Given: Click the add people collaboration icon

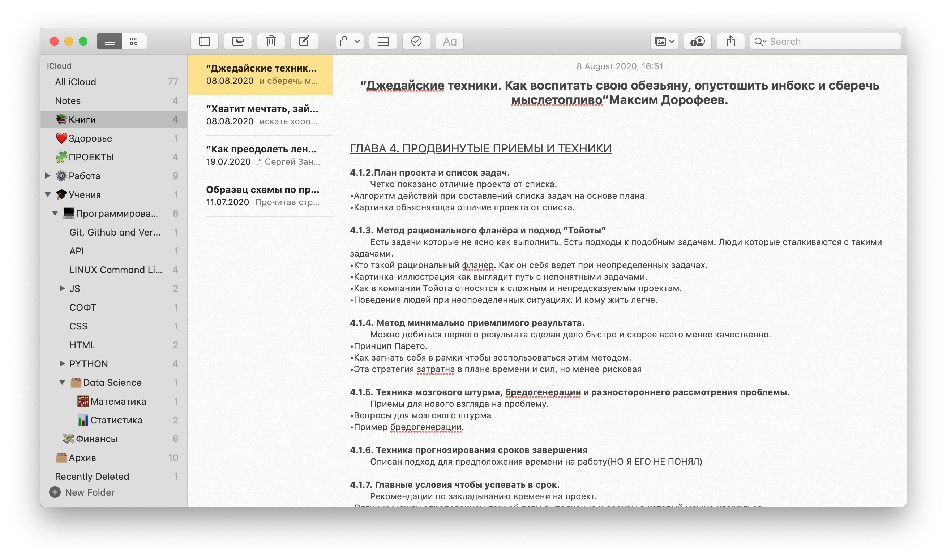Looking at the screenshot, I should [x=697, y=41].
